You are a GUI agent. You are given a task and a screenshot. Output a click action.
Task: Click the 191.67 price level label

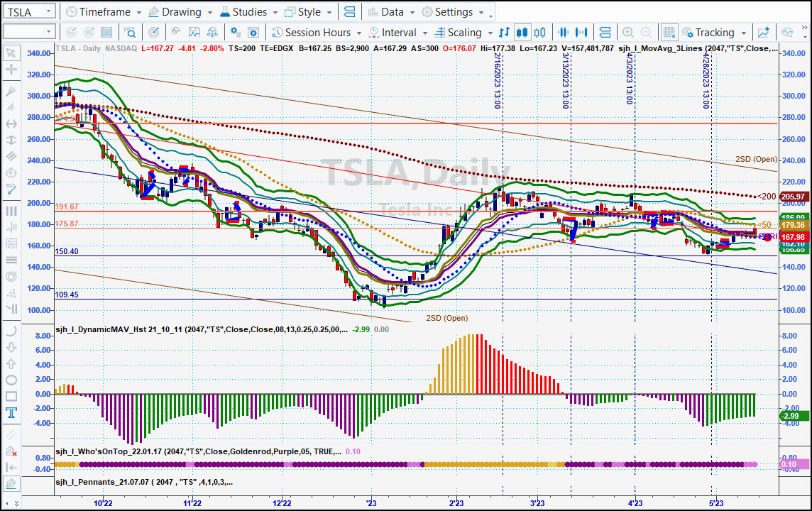67,207
